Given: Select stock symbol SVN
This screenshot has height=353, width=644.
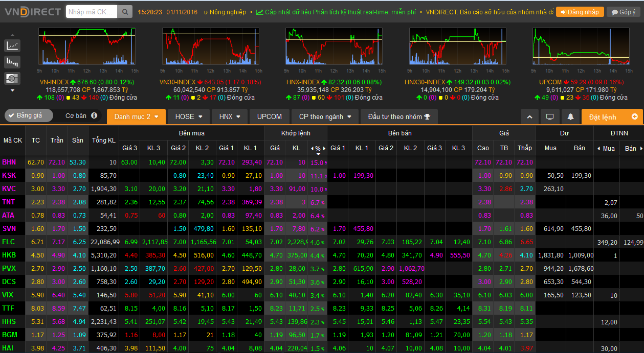Looking at the screenshot, I should click(9, 228).
